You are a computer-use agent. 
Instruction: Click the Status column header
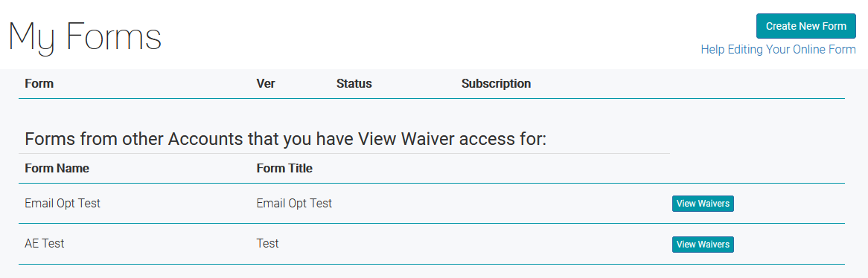[354, 83]
